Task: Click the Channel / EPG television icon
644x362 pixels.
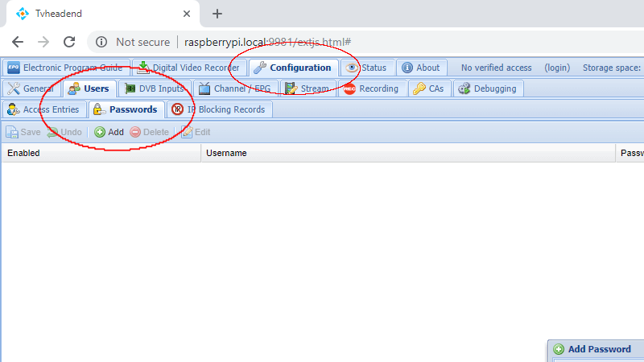Action: 204,88
